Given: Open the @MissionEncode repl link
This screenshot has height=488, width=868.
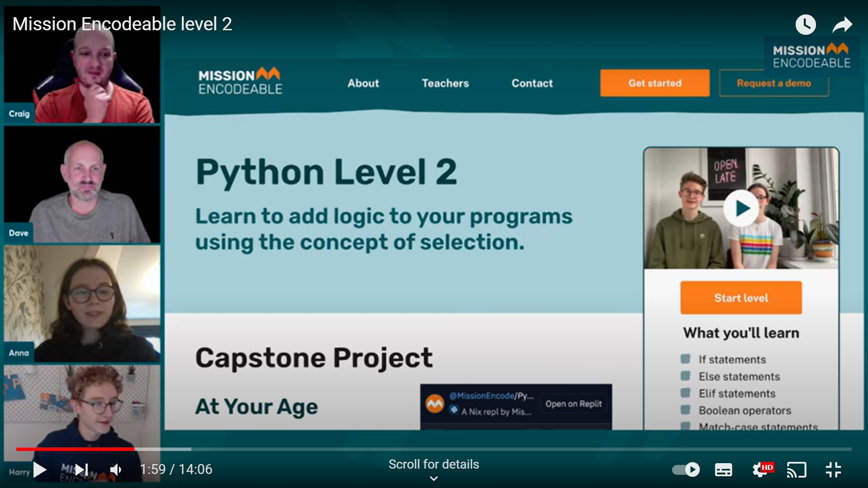Looking at the screenshot, I should pyautogui.click(x=491, y=396).
